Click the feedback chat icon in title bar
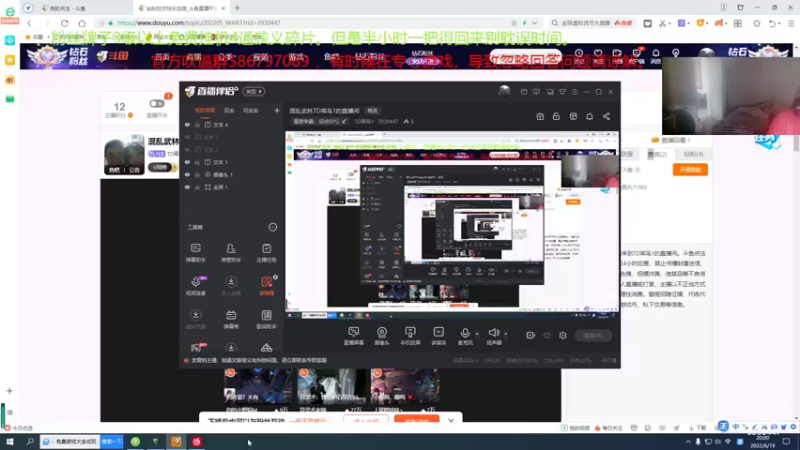 click(x=536, y=92)
